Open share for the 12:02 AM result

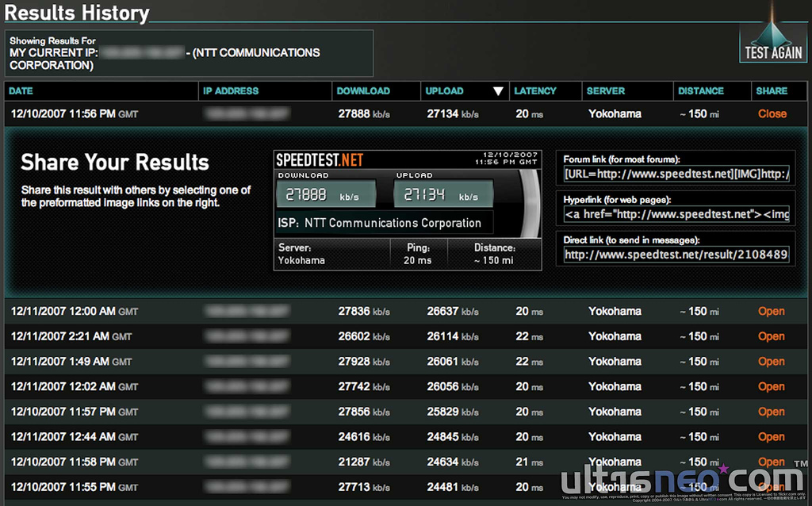click(771, 387)
